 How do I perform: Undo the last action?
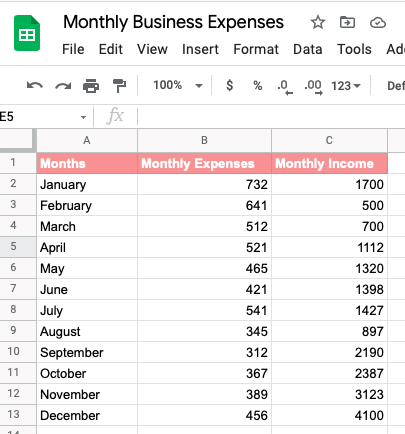35,86
